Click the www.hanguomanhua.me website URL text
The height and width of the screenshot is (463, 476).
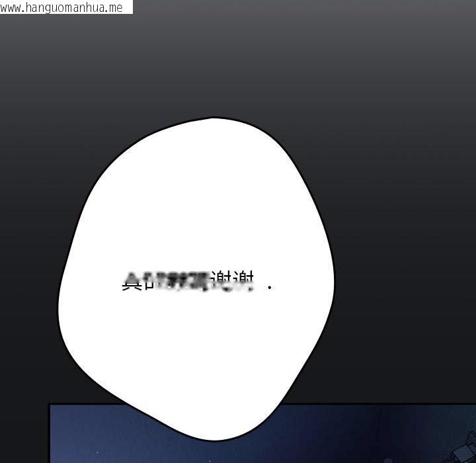point(61,7)
